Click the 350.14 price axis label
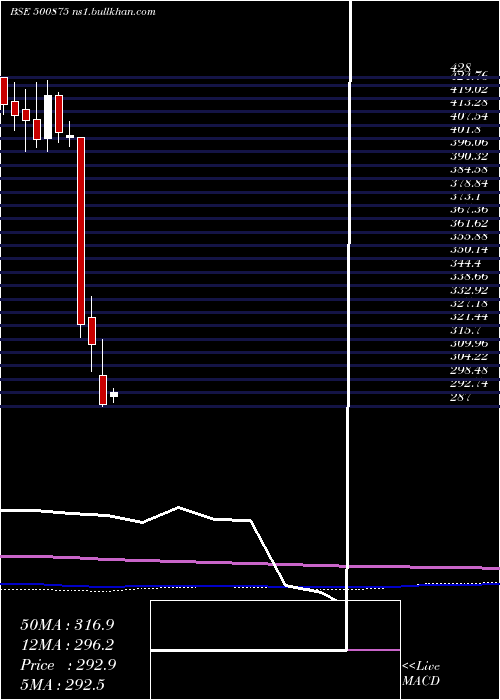 point(469,250)
